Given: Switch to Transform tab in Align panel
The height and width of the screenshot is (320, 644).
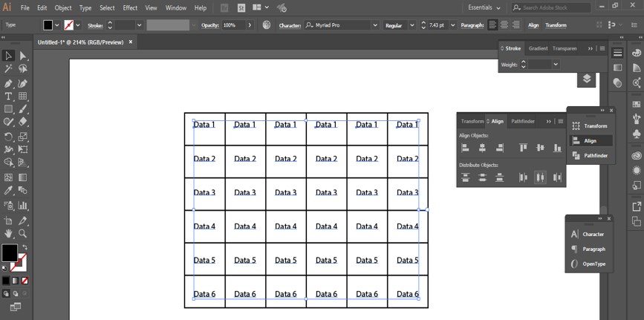Looking at the screenshot, I should (x=472, y=121).
